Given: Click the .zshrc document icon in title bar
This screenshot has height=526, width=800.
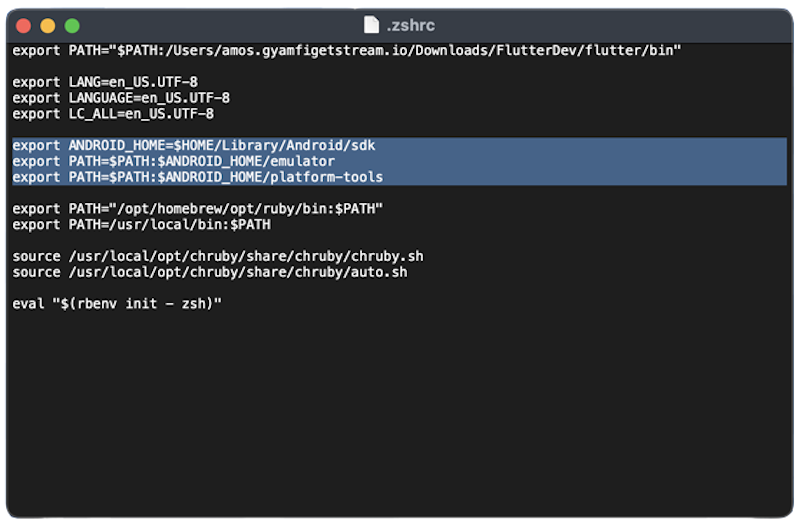Looking at the screenshot, I should [371, 24].
